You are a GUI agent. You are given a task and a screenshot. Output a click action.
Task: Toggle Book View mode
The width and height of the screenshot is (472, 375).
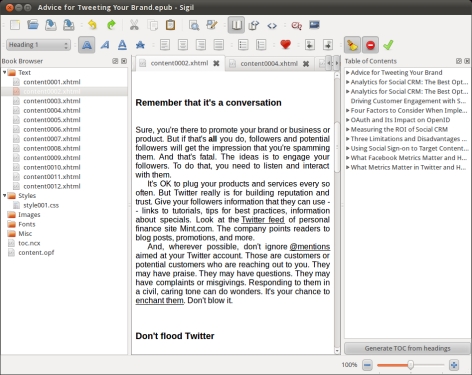coord(236,25)
